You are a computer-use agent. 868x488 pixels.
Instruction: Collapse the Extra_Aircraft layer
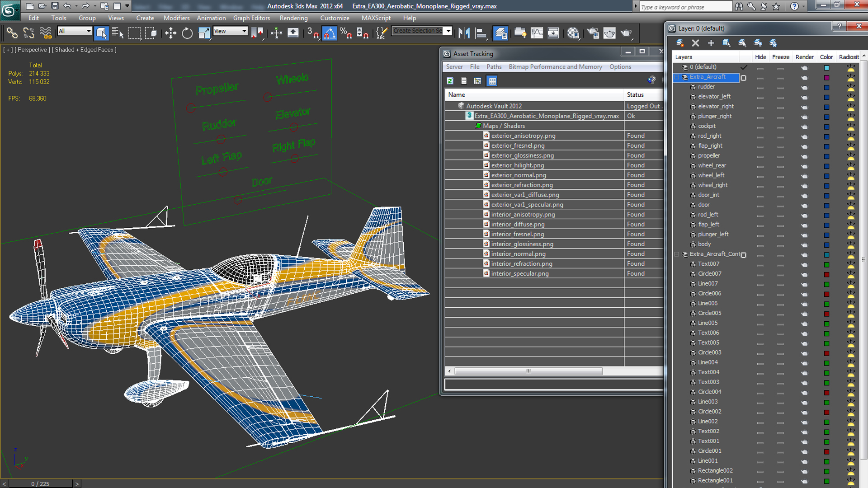[677, 77]
